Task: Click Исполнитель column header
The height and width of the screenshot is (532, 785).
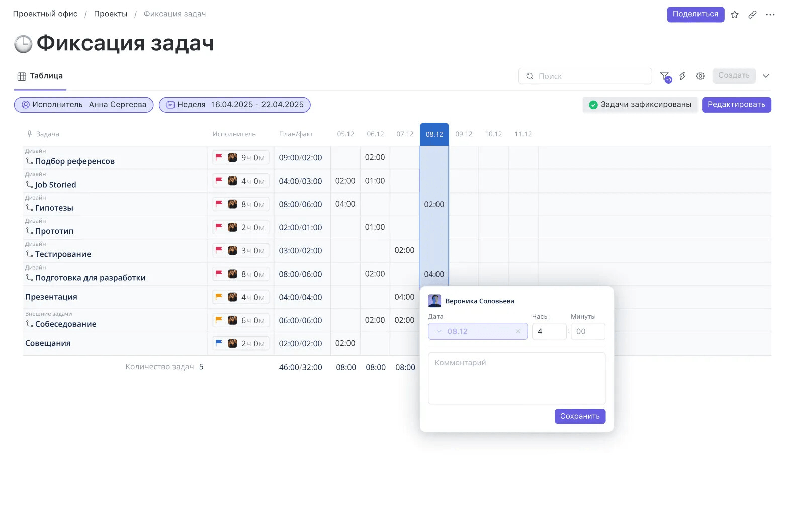Action: 234,134
